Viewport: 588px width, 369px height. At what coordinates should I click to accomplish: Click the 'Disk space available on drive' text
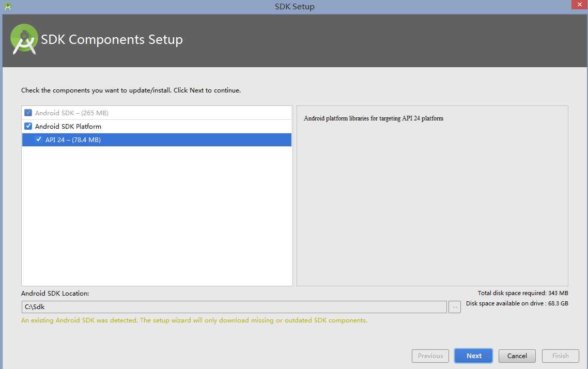[x=517, y=303]
